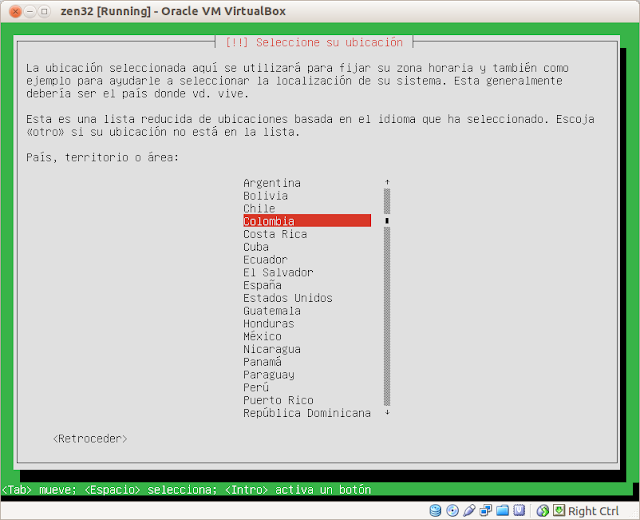Select Panamá from the list
The width and height of the screenshot is (640, 520).
coord(307,362)
